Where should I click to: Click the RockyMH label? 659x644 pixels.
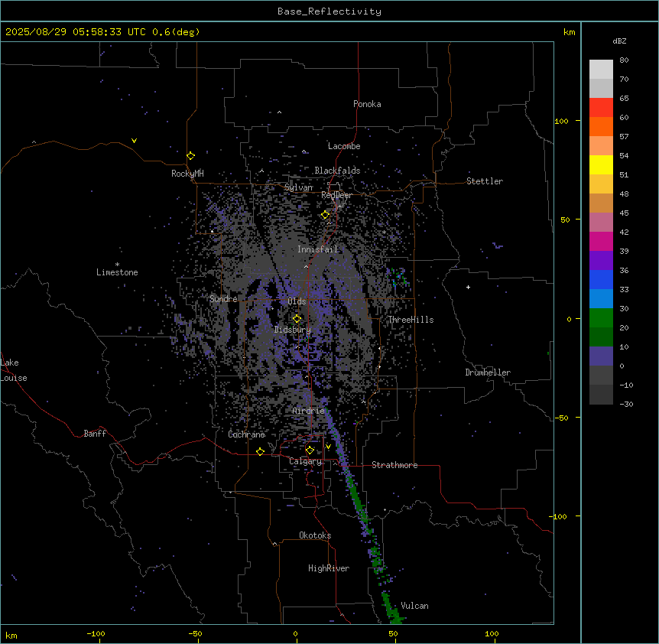pyautogui.click(x=187, y=174)
